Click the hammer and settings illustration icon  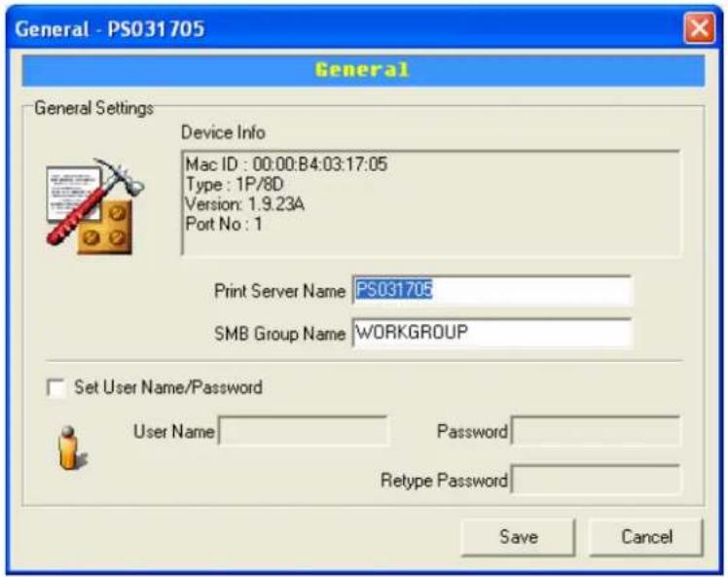[94, 206]
